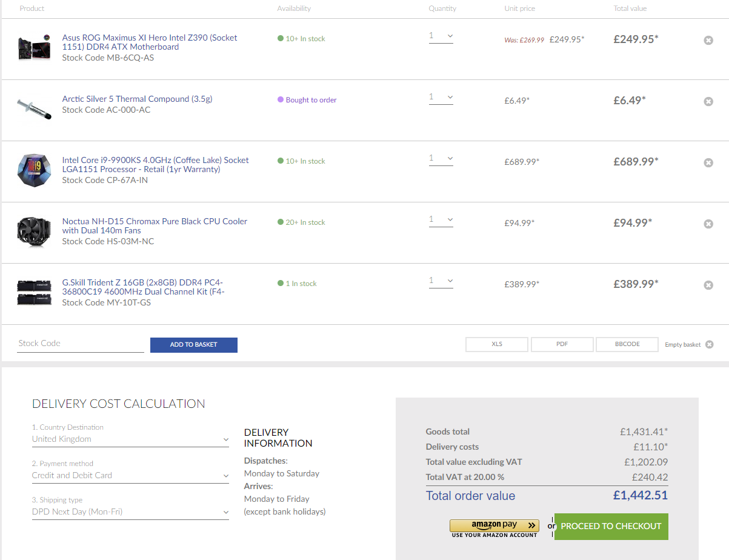The width and height of the screenshot is (729, 560).
Task: Remove the Noctua NH-D15 cooler from the basket
Action: click(708, 224)
